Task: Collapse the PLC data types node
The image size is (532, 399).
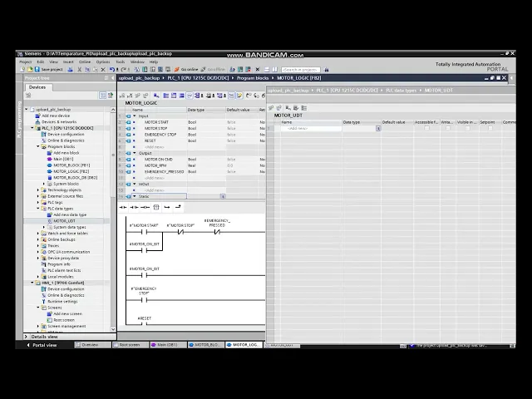Action: click(x=38, y=209)
